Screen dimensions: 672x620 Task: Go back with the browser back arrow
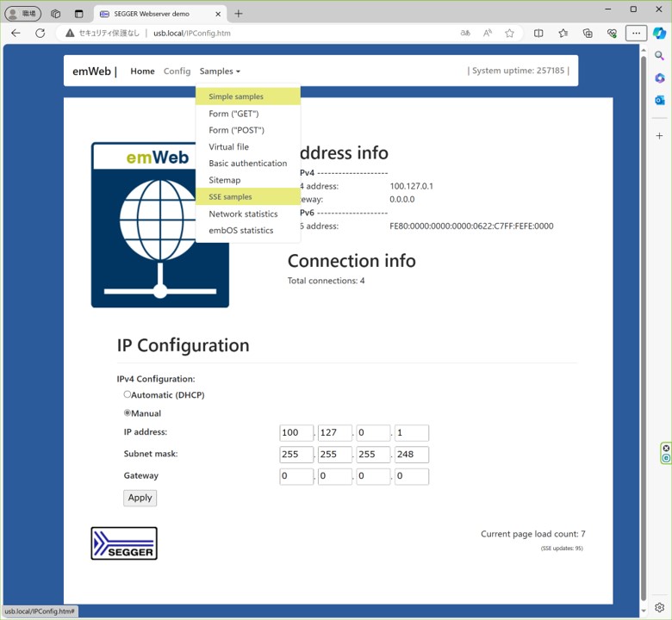point(16,34)
